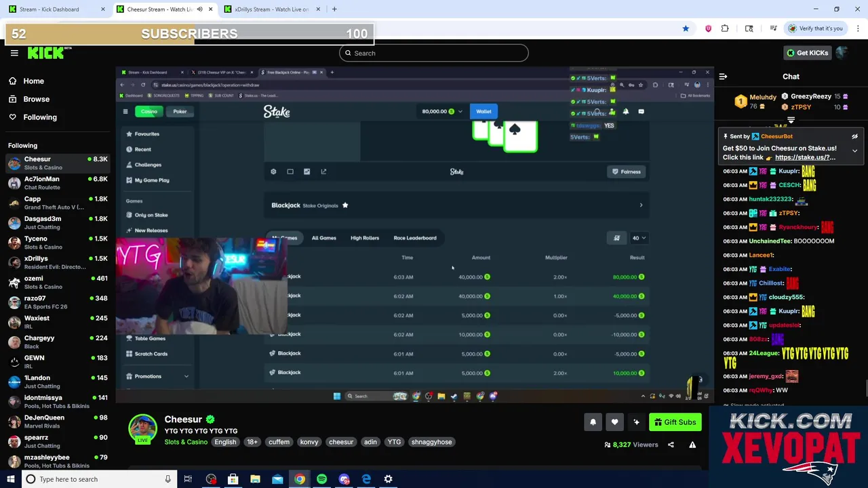Switch to High Rollers bets tab
868x488 pixels.
(365, 238)
